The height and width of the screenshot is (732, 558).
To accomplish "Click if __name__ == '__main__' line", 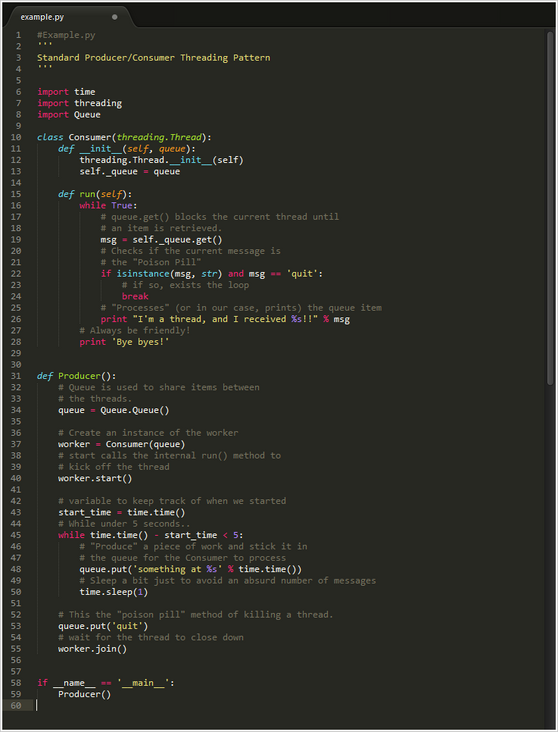I will [x=106, y=683].
